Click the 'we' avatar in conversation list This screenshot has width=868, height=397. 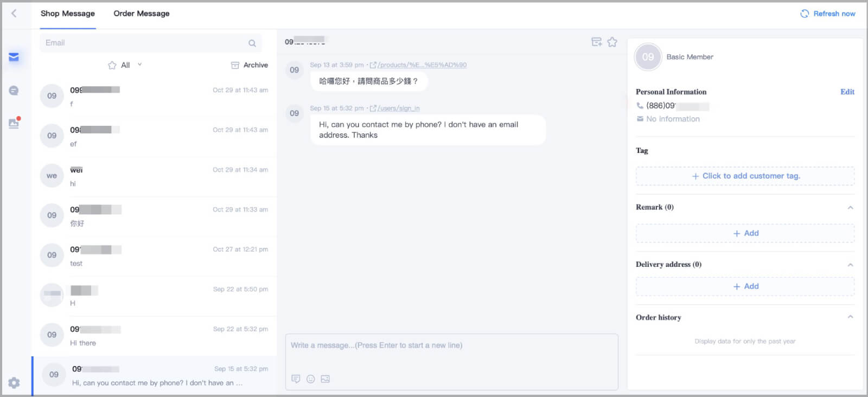coord(52,176)
